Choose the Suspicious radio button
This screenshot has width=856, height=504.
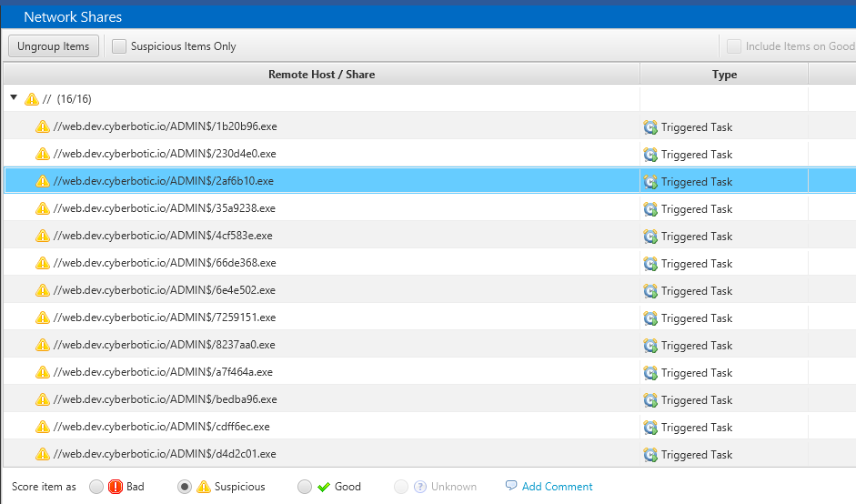[x=185, y=487]
